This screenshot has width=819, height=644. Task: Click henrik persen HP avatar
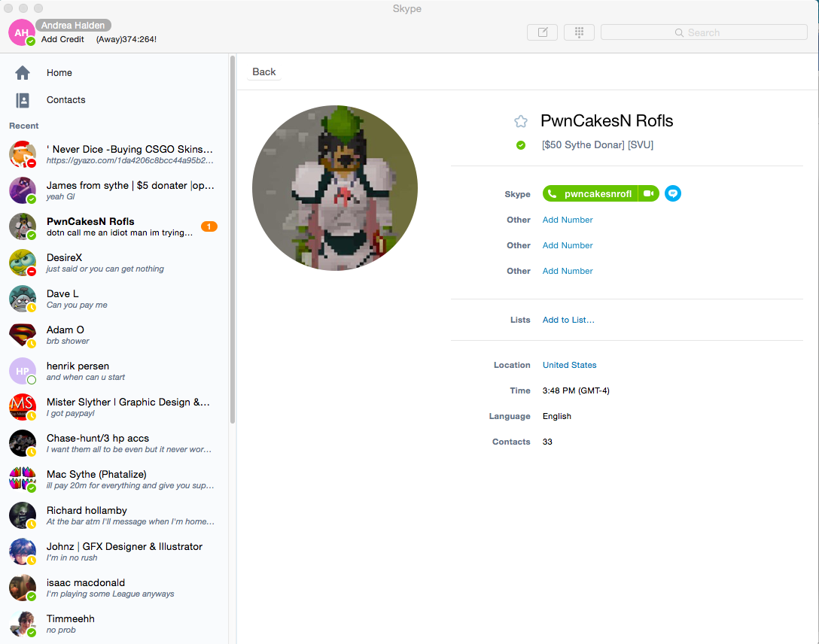[23, 371]
